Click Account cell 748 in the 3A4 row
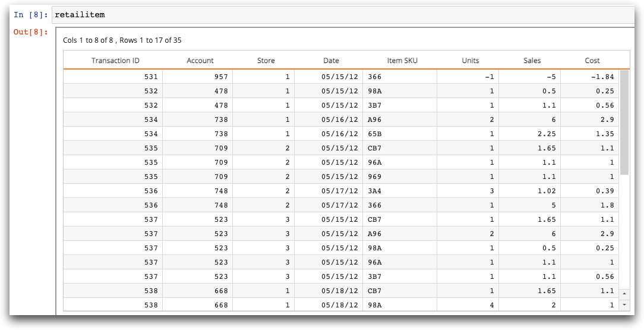Screen dimensions: 644x330 [x=198, y=191]
